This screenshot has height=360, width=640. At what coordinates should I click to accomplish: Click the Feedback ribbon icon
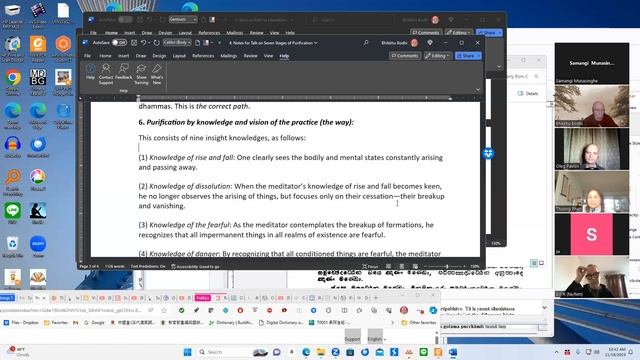point(123,72)
